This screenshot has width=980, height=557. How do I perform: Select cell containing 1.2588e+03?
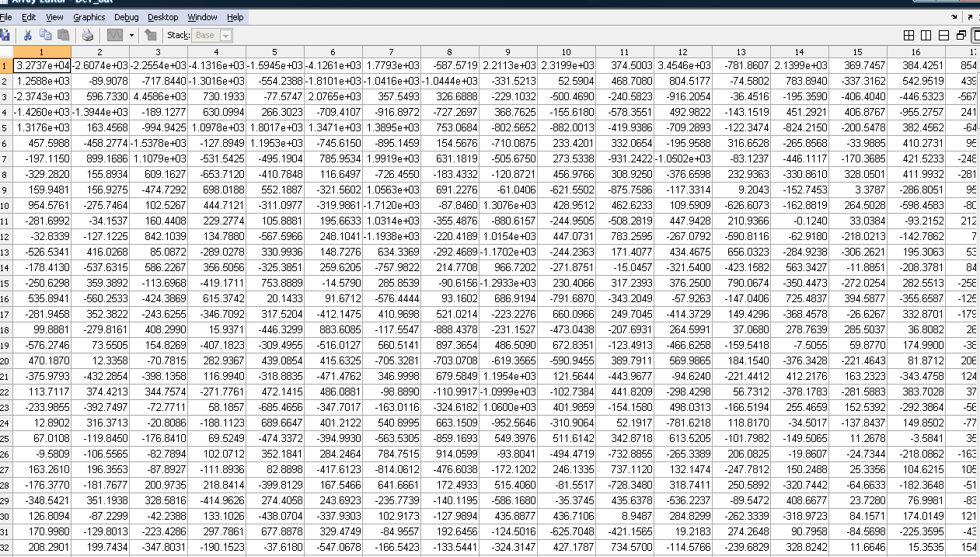coord(42,82)
